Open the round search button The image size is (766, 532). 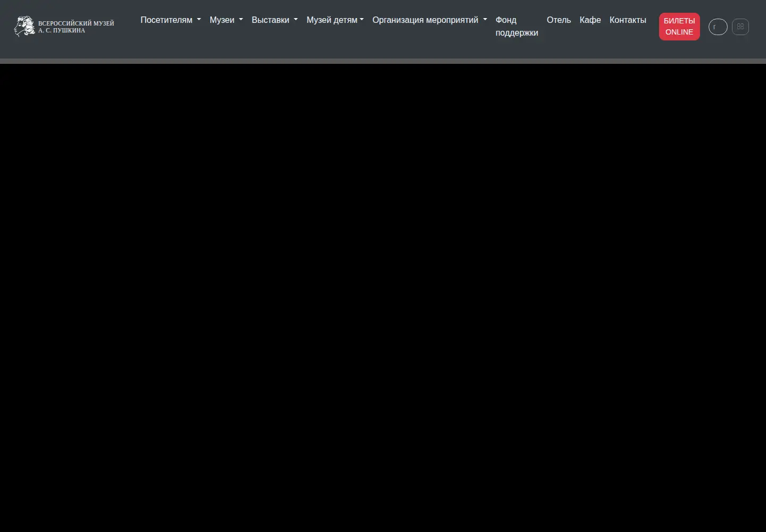pyautogui.click(x=718, y=27)
